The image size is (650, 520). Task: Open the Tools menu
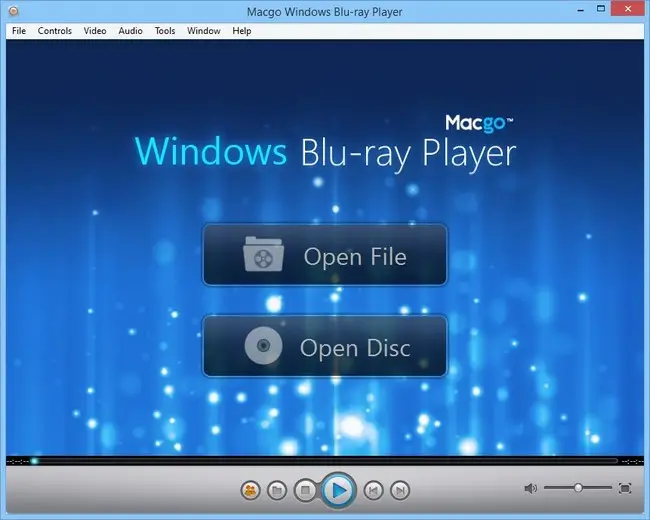(165, 31)
